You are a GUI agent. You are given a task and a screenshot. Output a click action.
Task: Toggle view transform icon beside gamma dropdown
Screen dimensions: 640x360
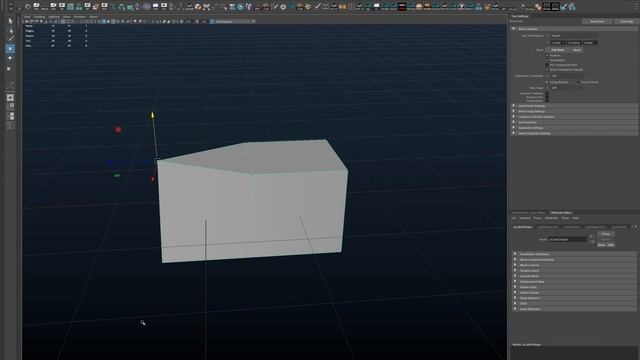212,21
